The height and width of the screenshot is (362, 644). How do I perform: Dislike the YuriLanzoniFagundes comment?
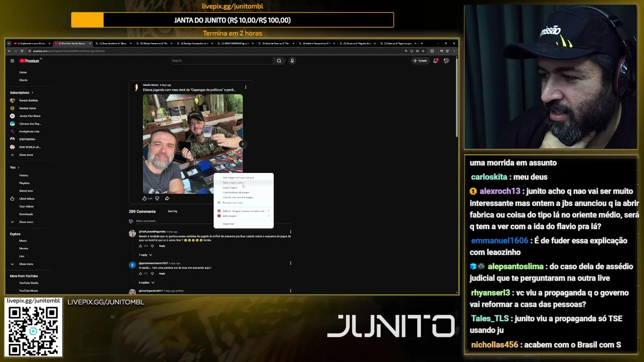click(152, 246)
